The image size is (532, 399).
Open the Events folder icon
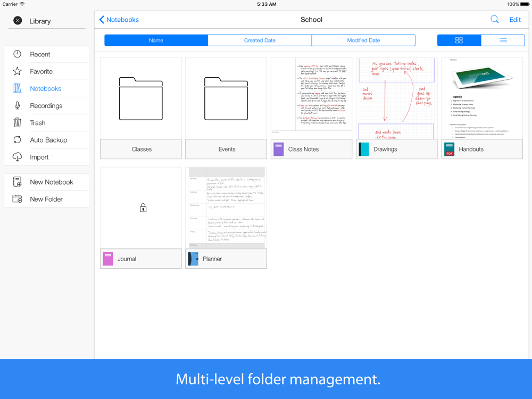click(x=226, y=99)
